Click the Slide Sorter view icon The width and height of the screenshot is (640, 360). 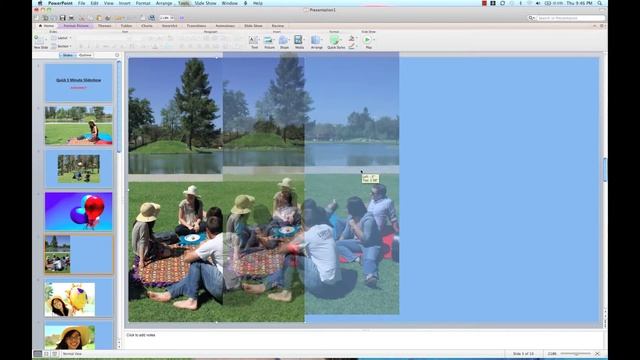tap(46, 354)
